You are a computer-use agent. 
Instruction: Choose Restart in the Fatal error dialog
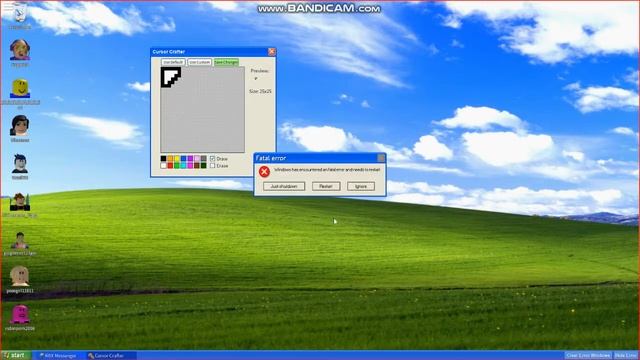tap(326, 186)
